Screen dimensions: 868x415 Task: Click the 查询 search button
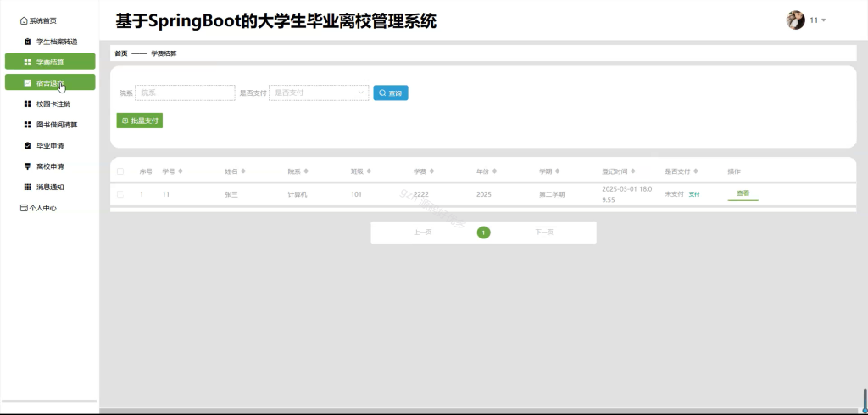[x=391, y=93]
